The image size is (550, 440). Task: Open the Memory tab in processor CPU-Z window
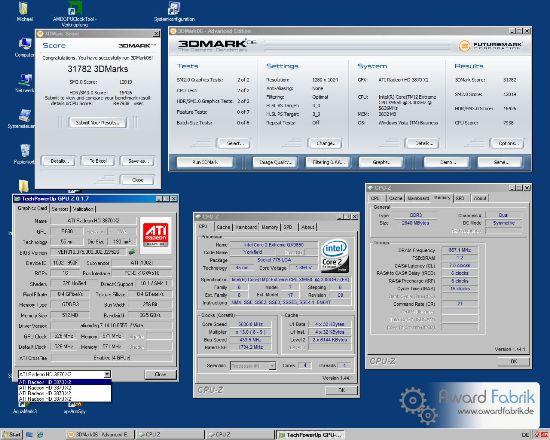(269, 227)
